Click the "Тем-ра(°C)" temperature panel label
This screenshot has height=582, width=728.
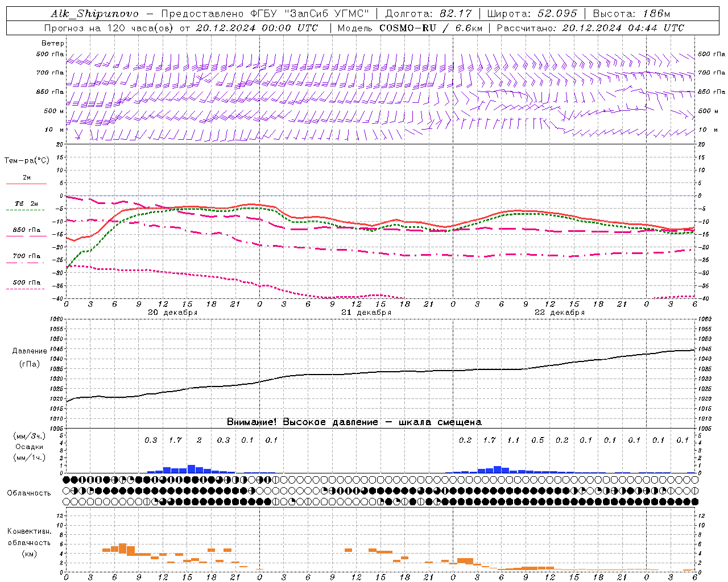point(27,161)
